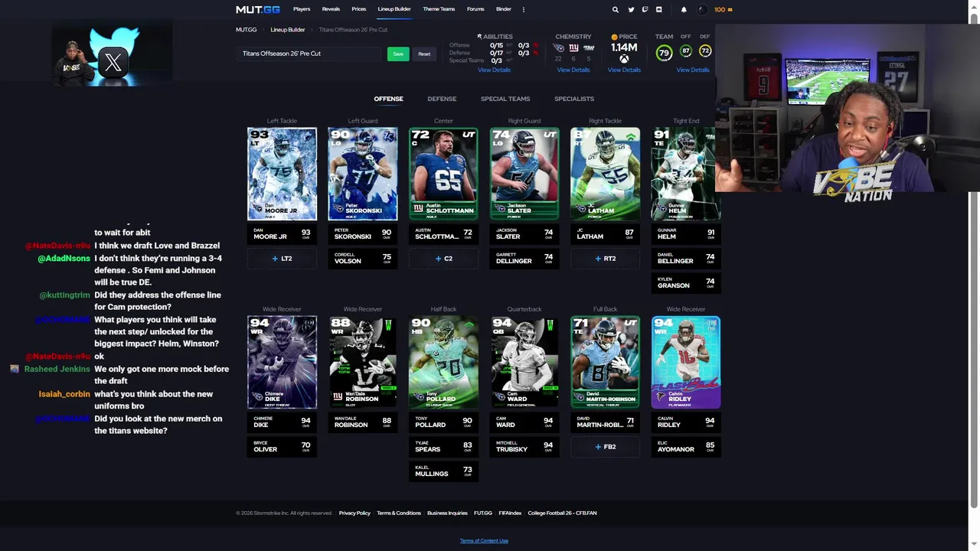
Task: Edit the lineup name field
Action: pos(309,54)
